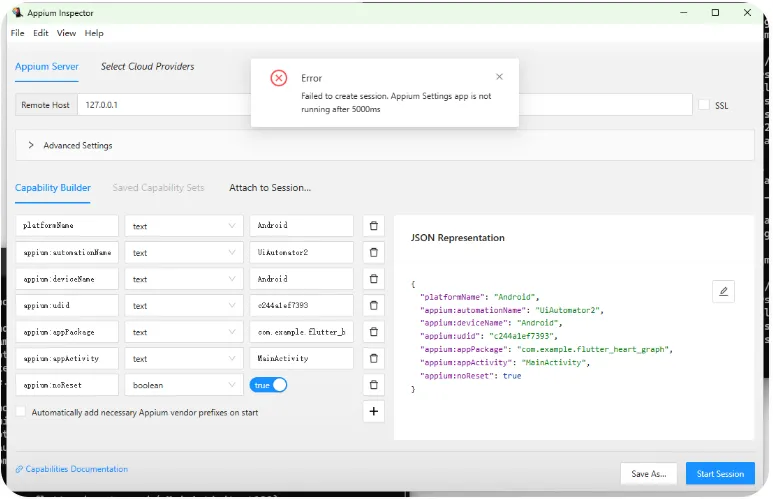The height and width of the screenshot is (499, 773).
Task: Click the appPackage value field
Action: pyautogui.click(x=301, y=332)
